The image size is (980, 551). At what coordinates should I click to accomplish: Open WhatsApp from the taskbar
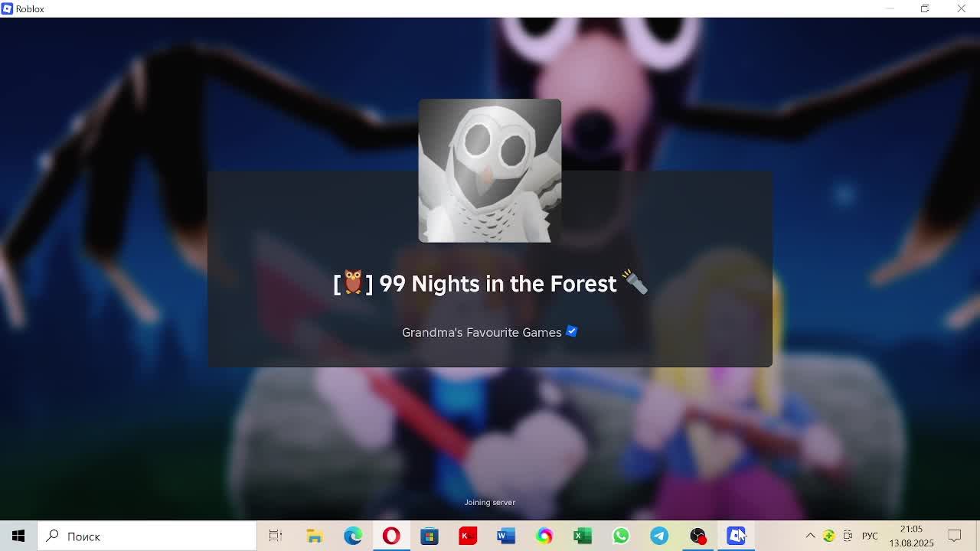pyautogui.click(x=621, y=536)
